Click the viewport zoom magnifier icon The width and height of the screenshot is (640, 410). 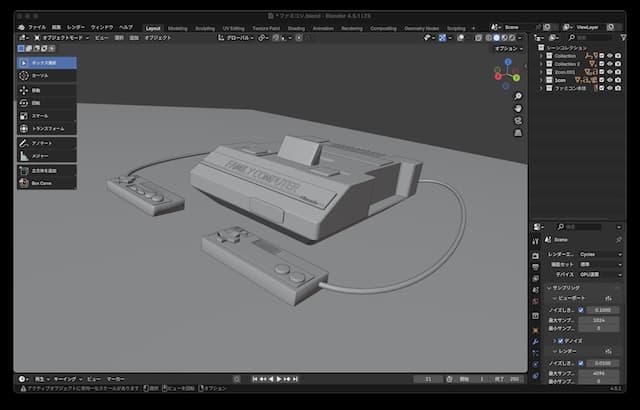518,96
